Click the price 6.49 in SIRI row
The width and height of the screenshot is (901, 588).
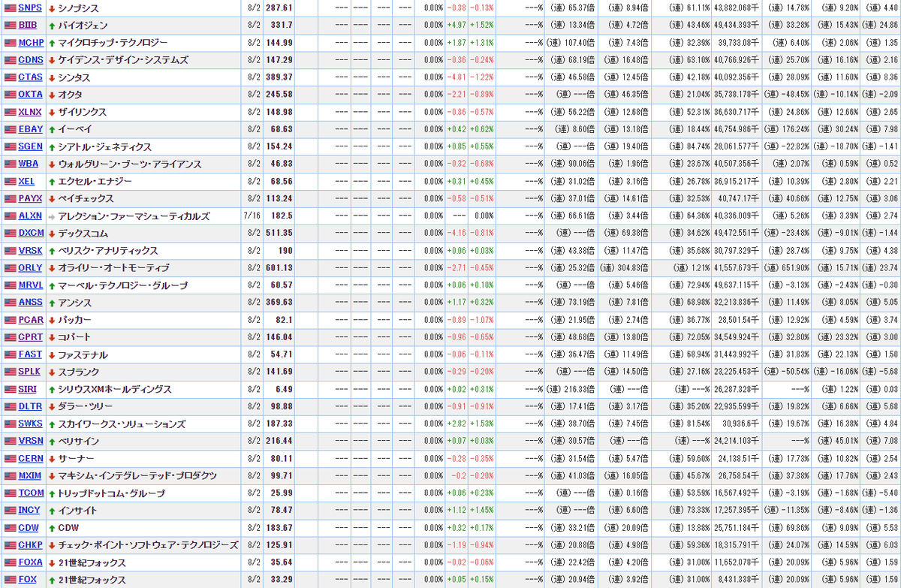tap(284, 390)
